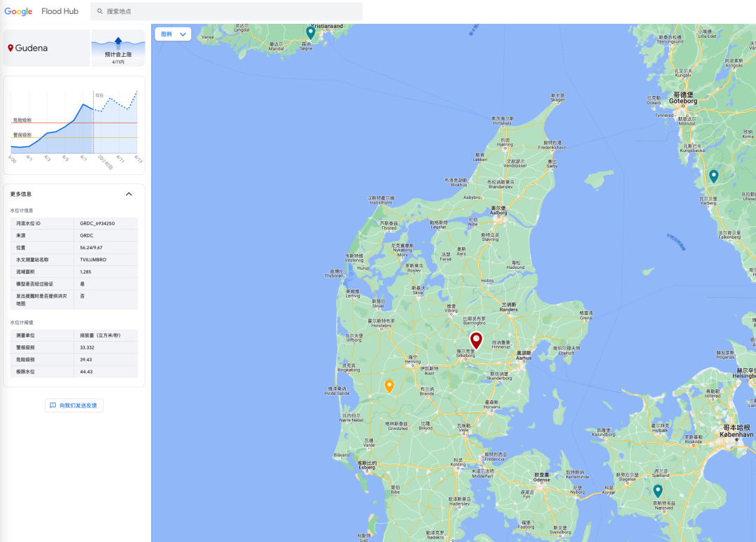
Task: Select the teal gauge marker near Næstved
Action: click(657, 491)
